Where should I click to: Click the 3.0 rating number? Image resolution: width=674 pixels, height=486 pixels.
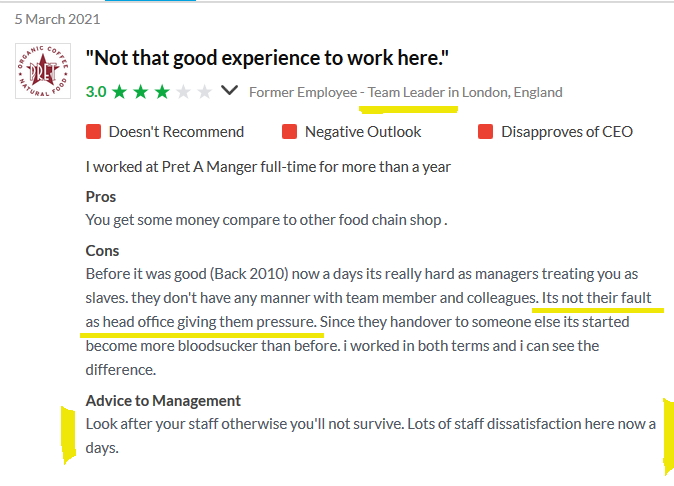point(96,92)
